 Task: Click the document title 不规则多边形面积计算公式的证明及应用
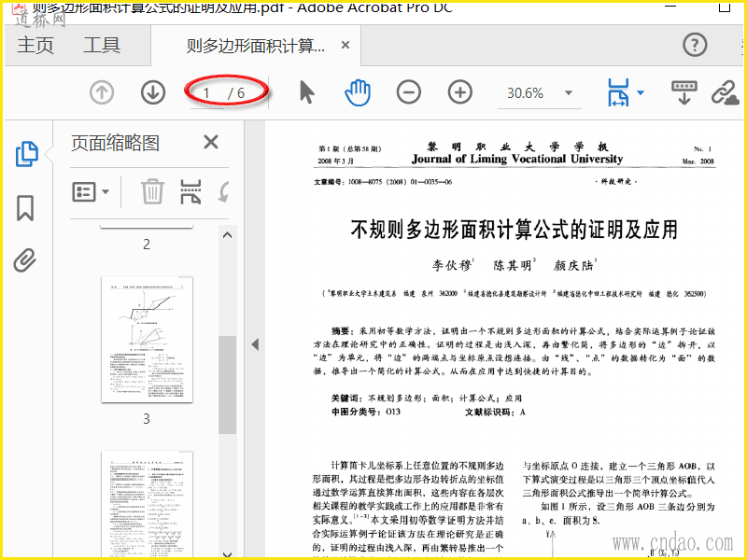pos(514,230)
